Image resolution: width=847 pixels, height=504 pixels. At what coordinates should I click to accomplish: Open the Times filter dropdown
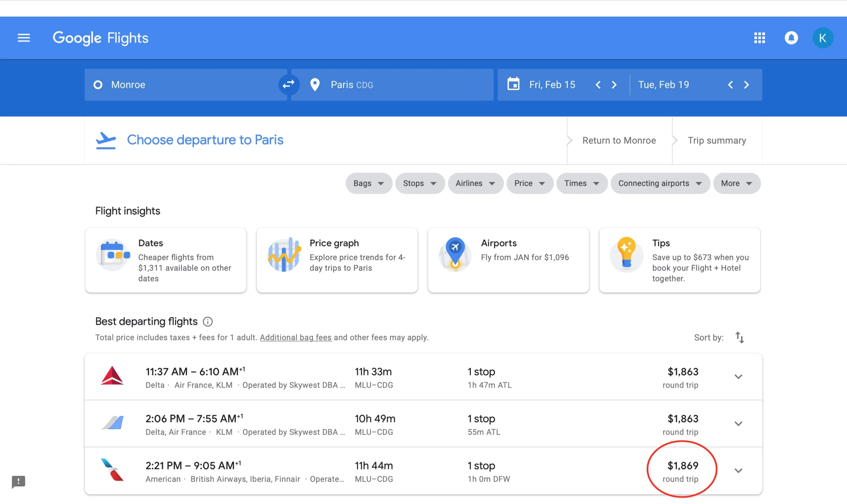(x=582, y=183)
